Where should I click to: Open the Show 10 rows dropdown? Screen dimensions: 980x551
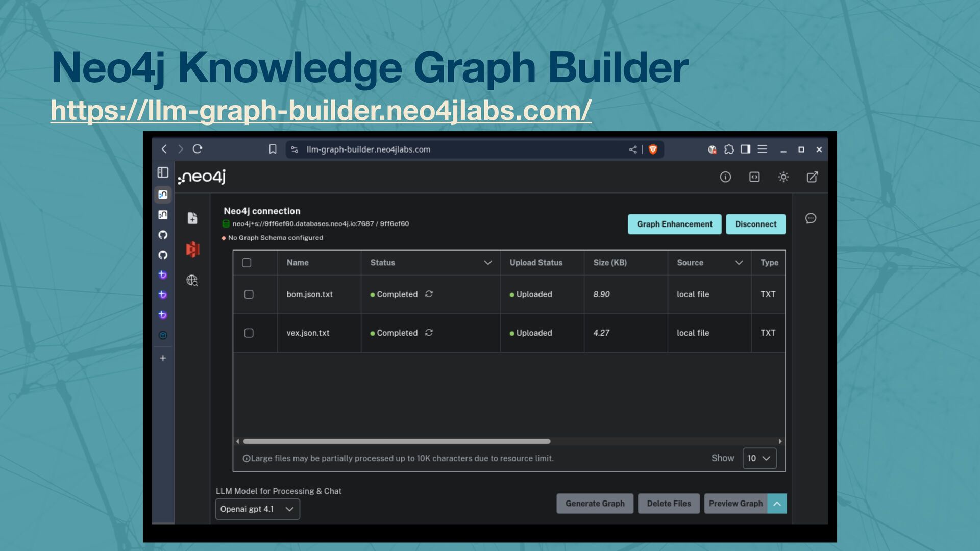pos(759,458)
